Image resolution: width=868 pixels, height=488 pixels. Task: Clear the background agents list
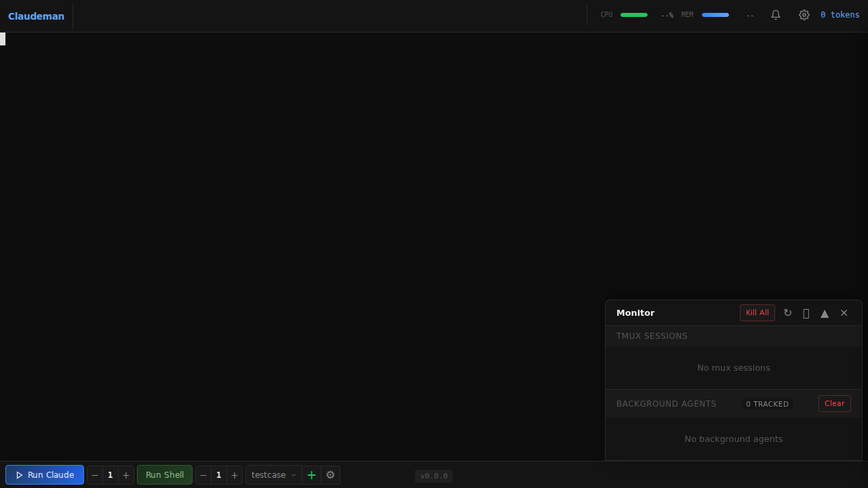point(835,404)
